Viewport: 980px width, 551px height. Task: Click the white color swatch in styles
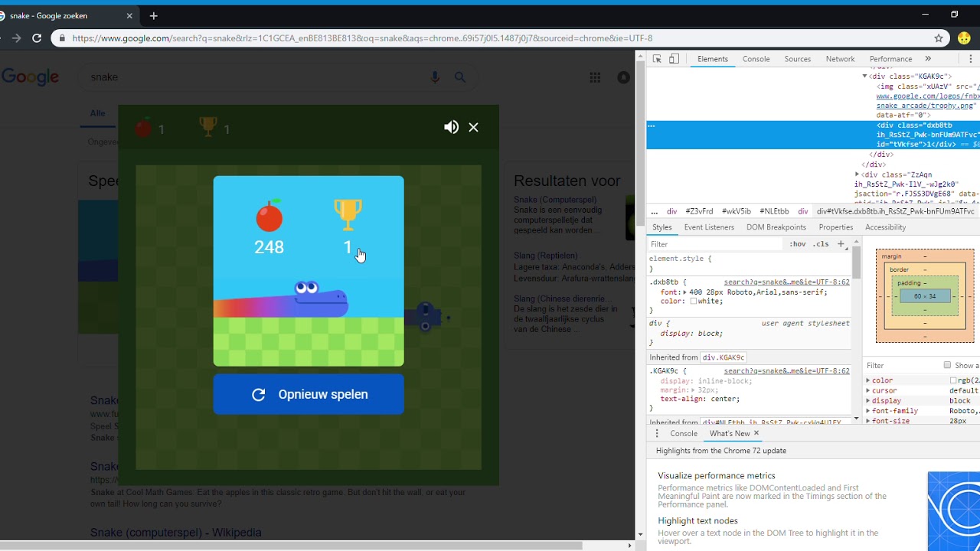[694, 302]
